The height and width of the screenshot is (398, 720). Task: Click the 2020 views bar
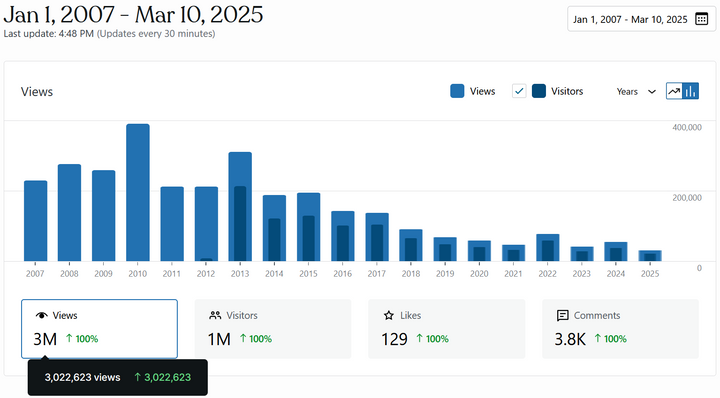tap(479, 251)
